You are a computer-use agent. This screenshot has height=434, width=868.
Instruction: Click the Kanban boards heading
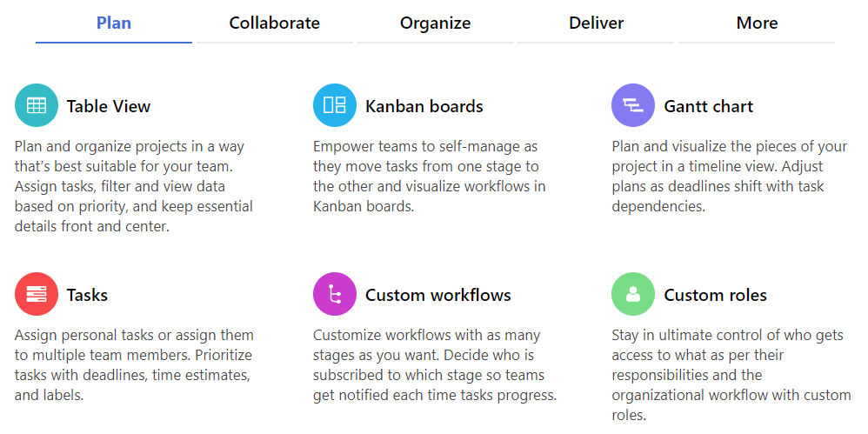(424, 106)
